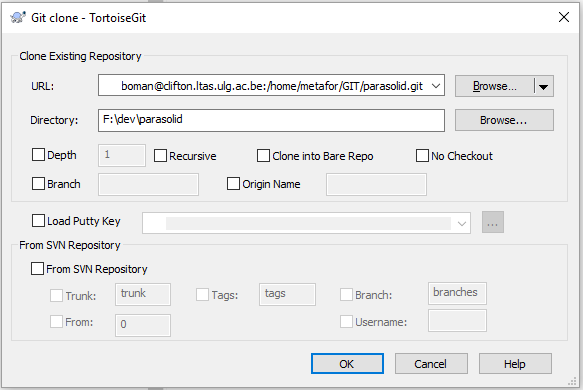583x390 pixels.
Task: Click the ellipsis button for Putty key
Action: 493,222
